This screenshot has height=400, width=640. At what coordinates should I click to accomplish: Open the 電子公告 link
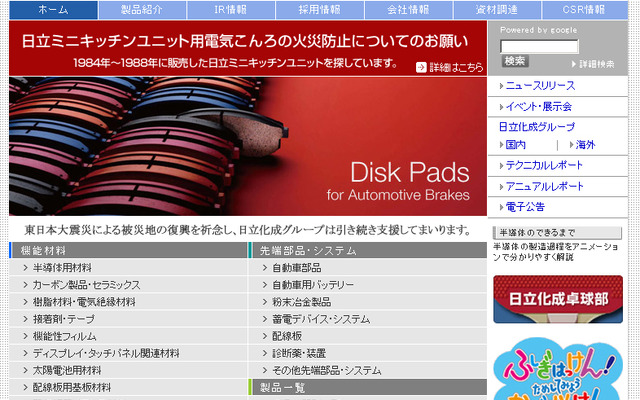pyautogui.click(x=525, y=207)
